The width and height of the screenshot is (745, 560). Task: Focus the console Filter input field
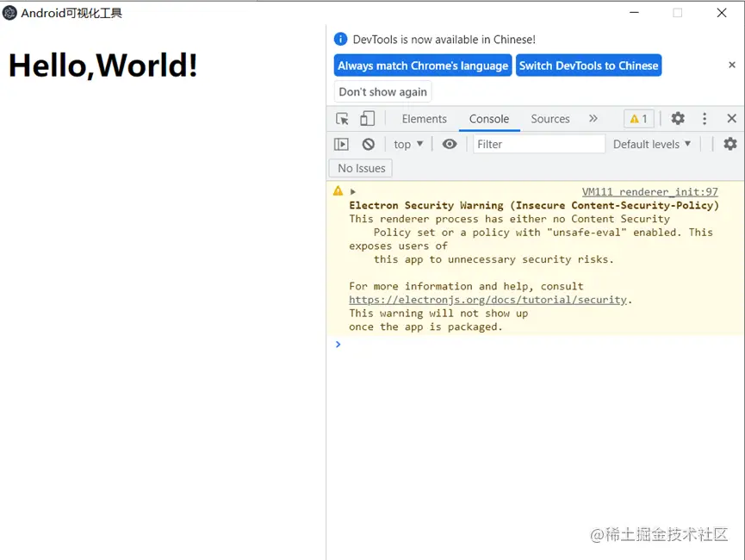click(539, 144)
